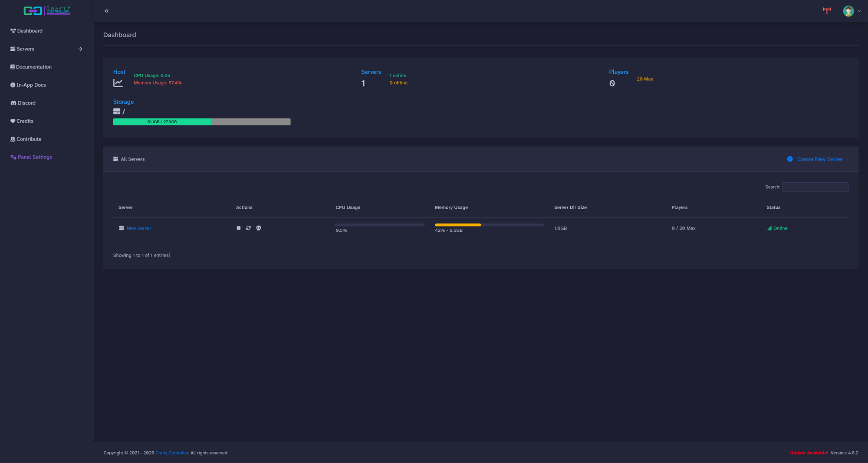Click the Host statistics chart icon

pyautogui.click(x=118, y=83)
